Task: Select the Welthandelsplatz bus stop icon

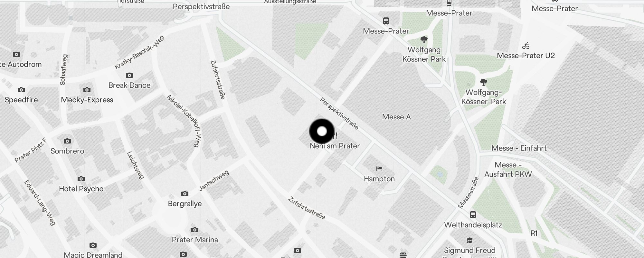Action: point(473,214)
